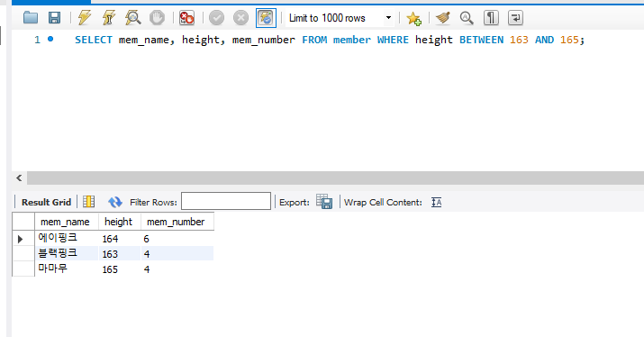The image size is (644, 337).
Task: Click the SELECT keyword in the editor
Action: point(94,40)
